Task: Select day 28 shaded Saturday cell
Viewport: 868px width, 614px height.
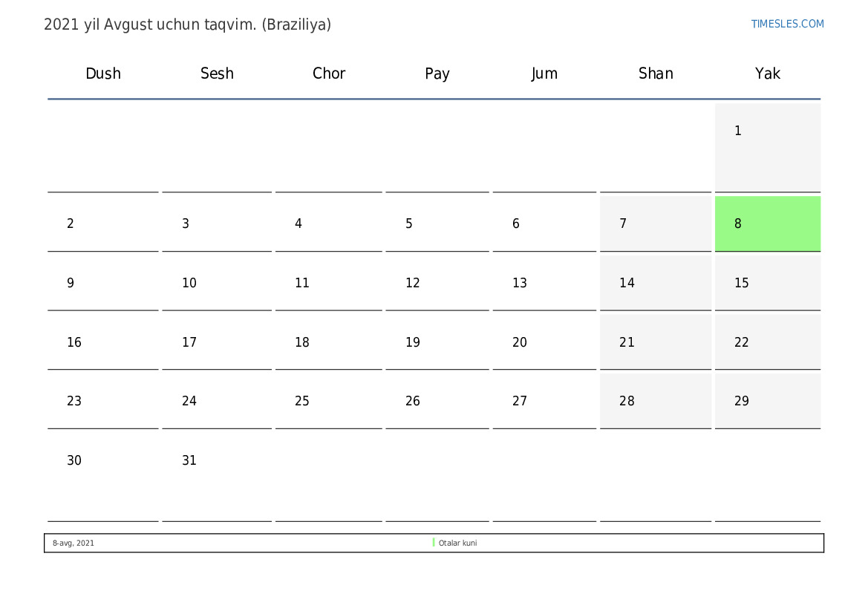Action: point(656,401)
